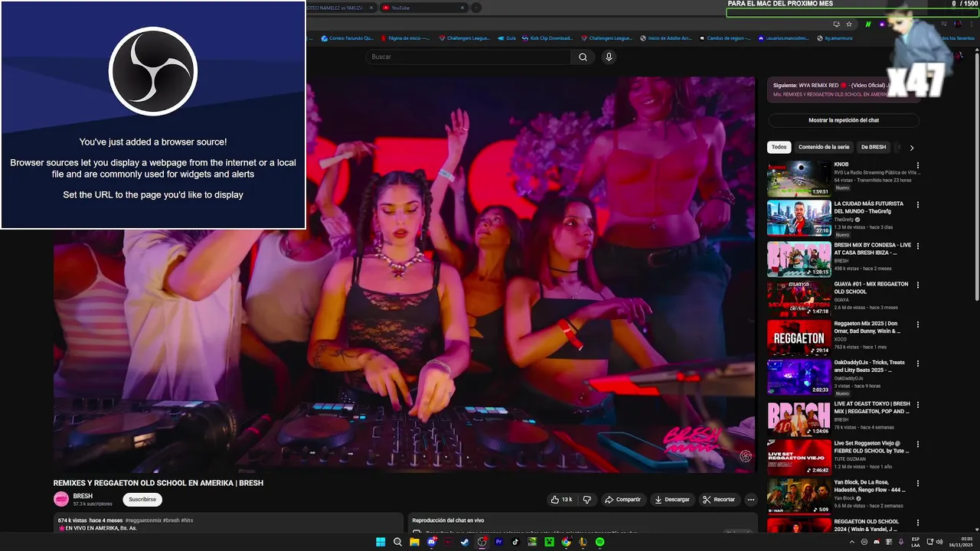Open TikTok from the taskbar
Image resolution: width=980 pixels, height=551 pixels.
515,542
